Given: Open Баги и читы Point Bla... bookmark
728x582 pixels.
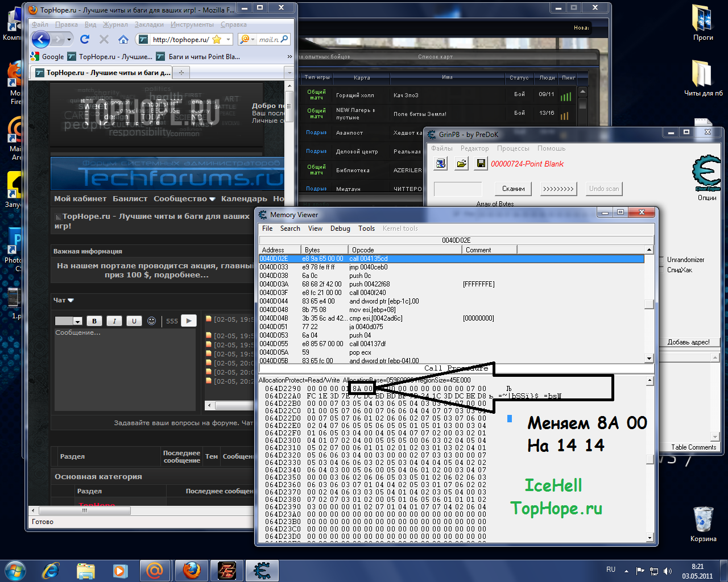Looking at the screenshot, I should point(198,57).
